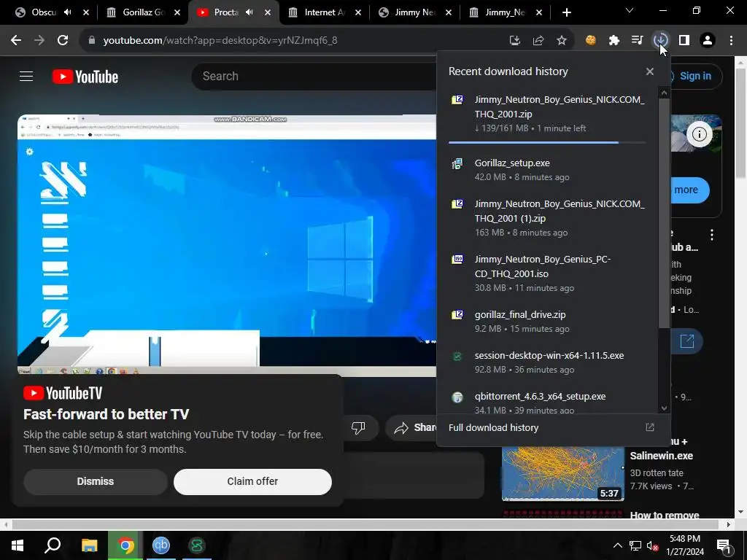Open the Windows Start menu
This screenshot has width=747, height=560.
(x=18, y=545)
